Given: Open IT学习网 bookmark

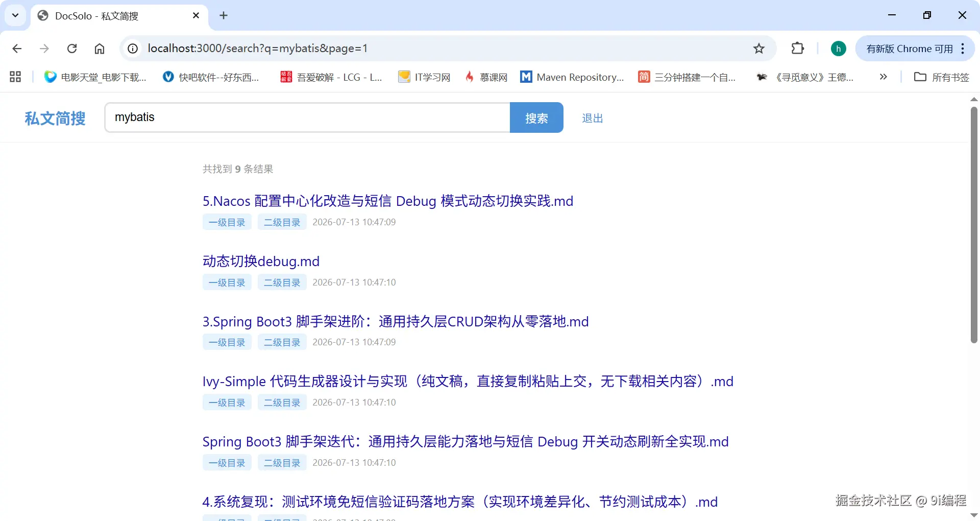Looking at the screenshot, I should 425,77.
